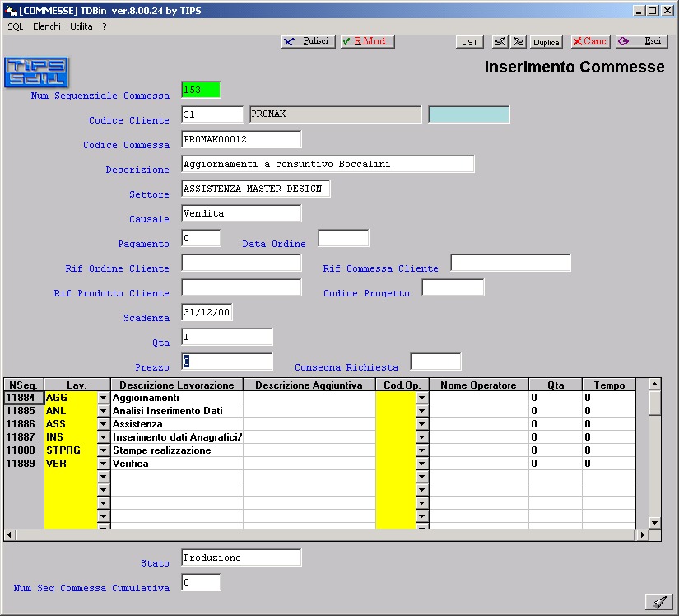679x616 pixels.
Task: Open the ? help menu
Action: [x=105, y=26]
